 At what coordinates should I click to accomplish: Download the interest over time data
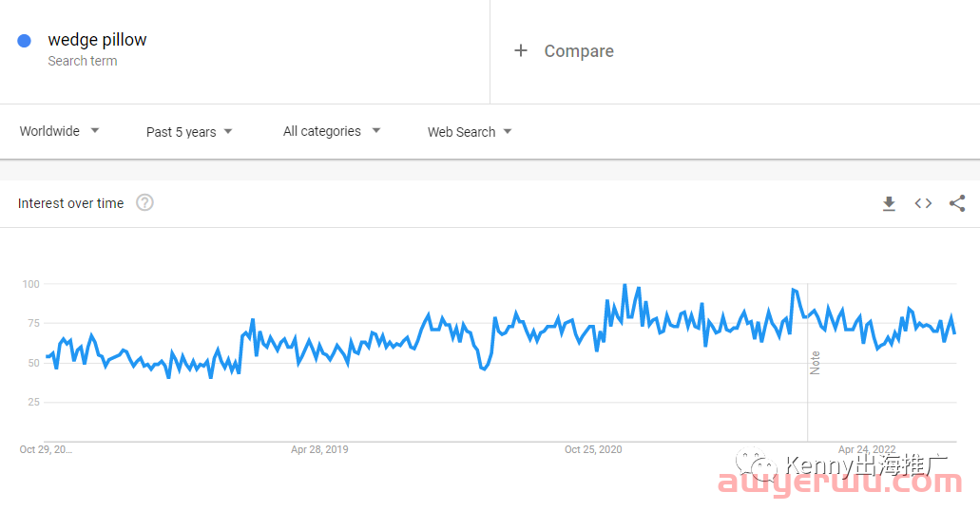tap(889, 203)
